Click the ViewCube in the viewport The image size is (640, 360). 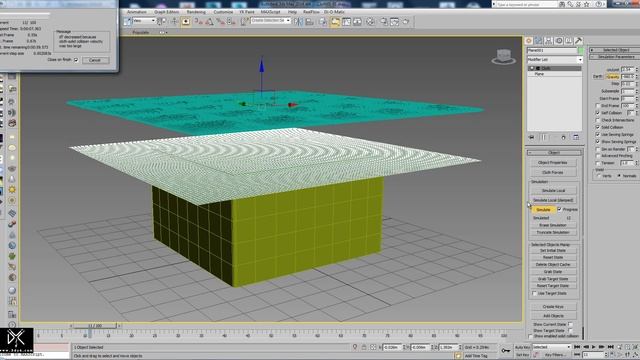tap(504, 57)
